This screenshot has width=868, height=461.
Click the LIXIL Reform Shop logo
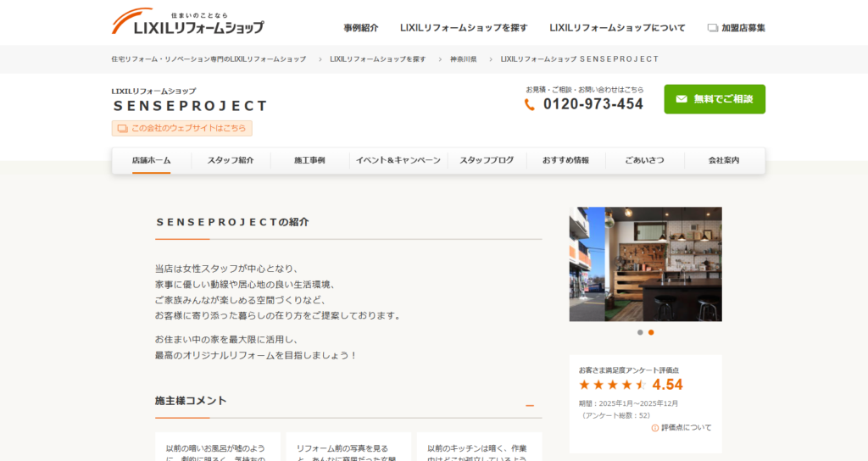click(187, 22)
